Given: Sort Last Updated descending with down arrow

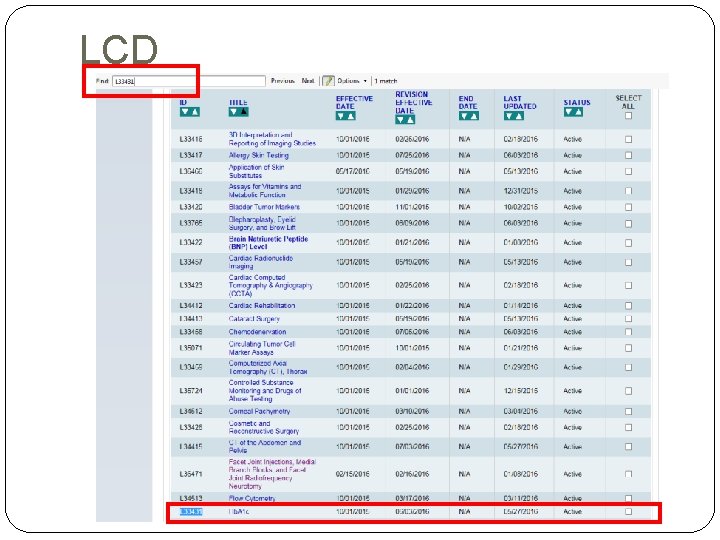Looking at the screenshot, I should click(509, 116).
